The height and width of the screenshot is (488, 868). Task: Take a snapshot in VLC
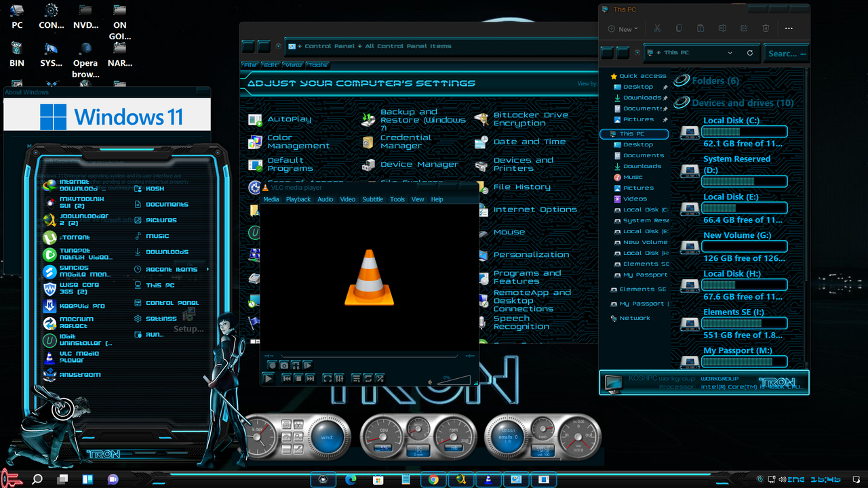284,365
